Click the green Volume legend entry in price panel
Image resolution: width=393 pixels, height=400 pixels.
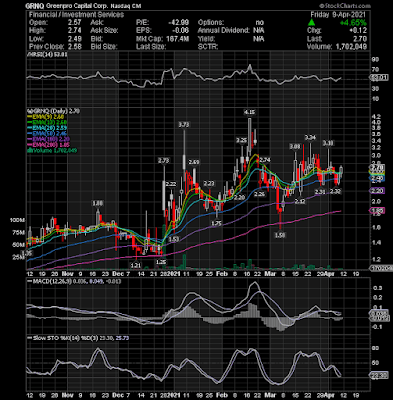[52, 151]
